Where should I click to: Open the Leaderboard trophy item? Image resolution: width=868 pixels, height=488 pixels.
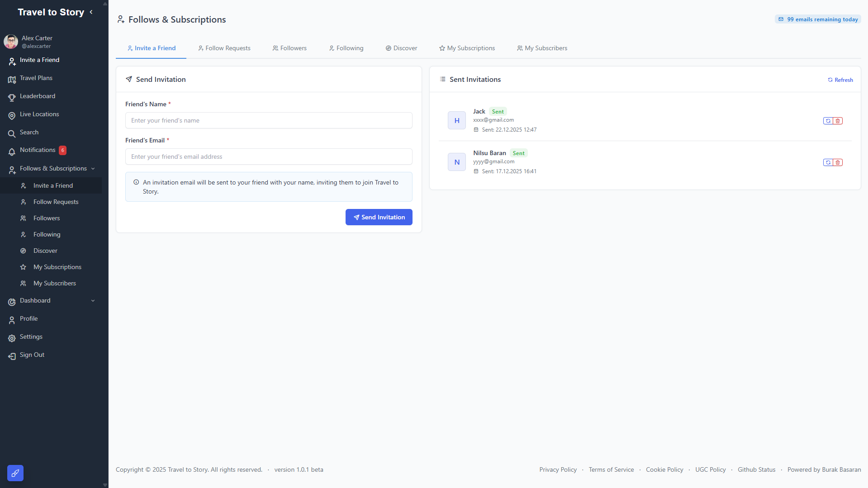click(x=38, y=96)
